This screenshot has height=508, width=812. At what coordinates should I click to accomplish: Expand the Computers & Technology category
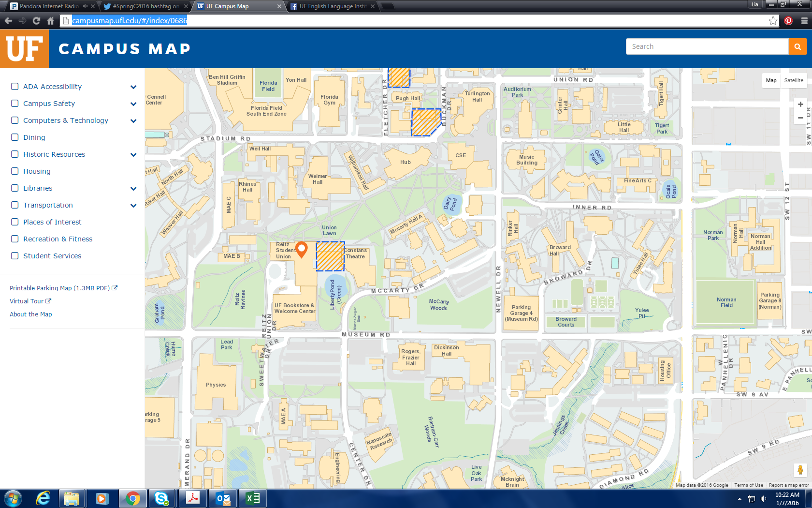point(133,121)
